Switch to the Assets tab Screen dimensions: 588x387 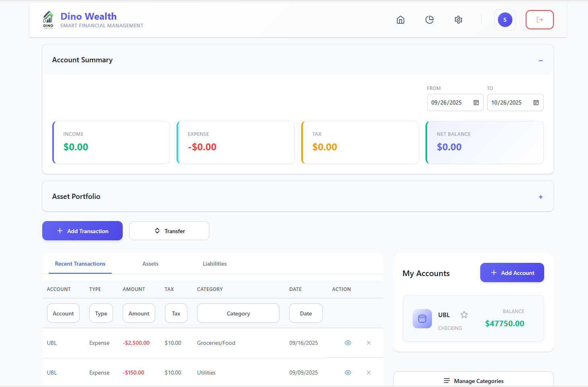tap(150, 264)
